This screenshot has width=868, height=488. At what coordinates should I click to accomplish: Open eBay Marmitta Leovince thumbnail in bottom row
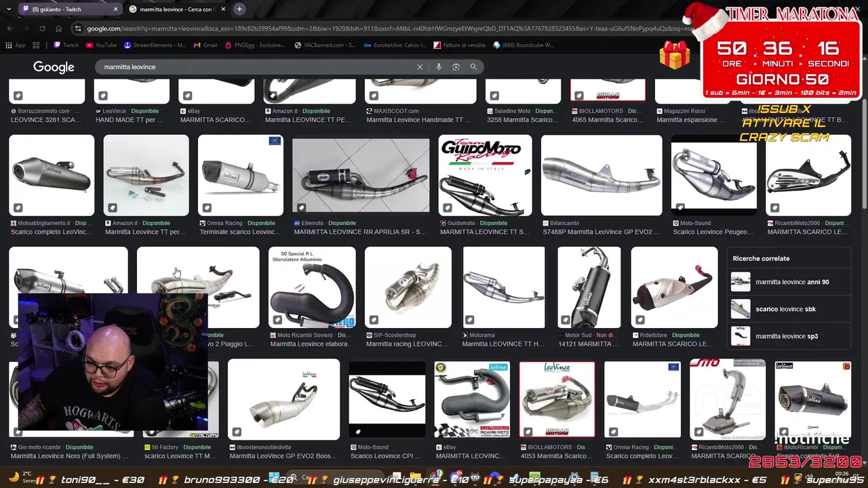tap(472, 400)
